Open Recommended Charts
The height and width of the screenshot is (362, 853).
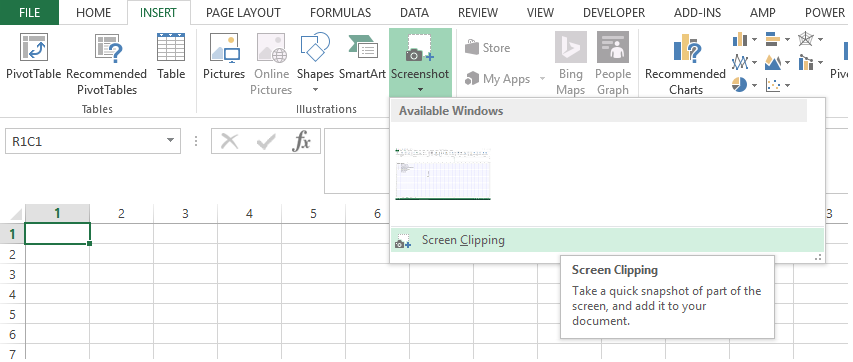(685, 64)
